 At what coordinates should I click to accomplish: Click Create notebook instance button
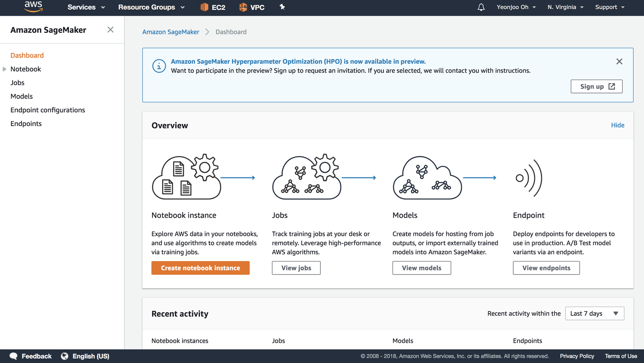[200, 268]
